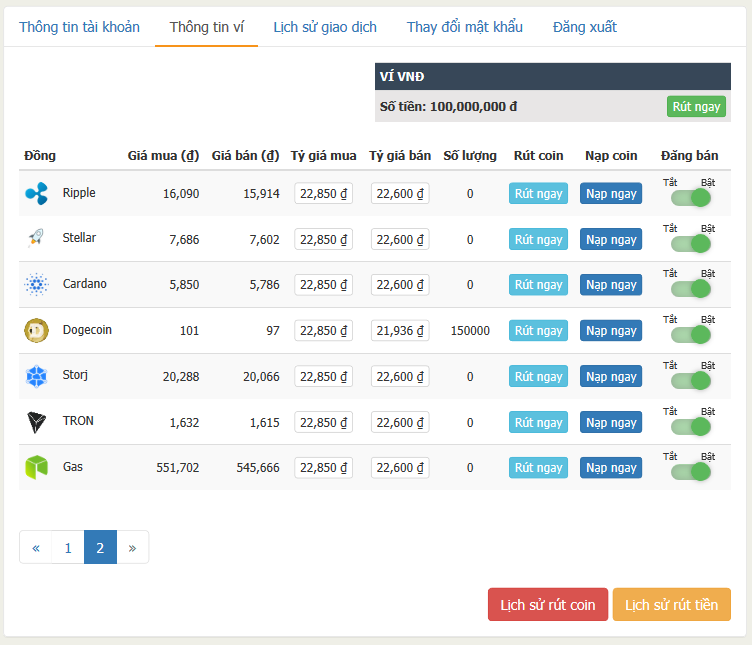Click the Gas green cube icon

tap(36, 468)
